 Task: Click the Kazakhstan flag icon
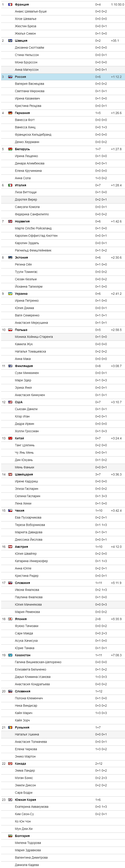pyautogui.click(x=10, y=655)
